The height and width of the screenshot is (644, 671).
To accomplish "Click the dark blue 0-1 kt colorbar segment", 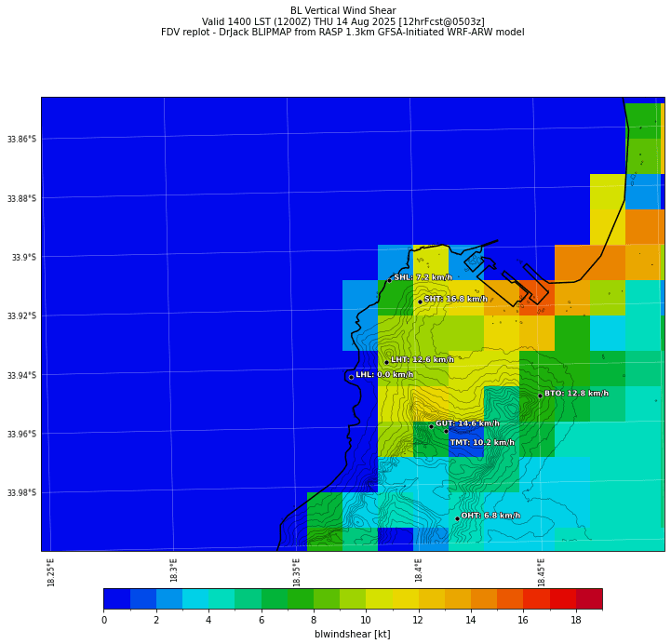I will [x=117, y=598].
